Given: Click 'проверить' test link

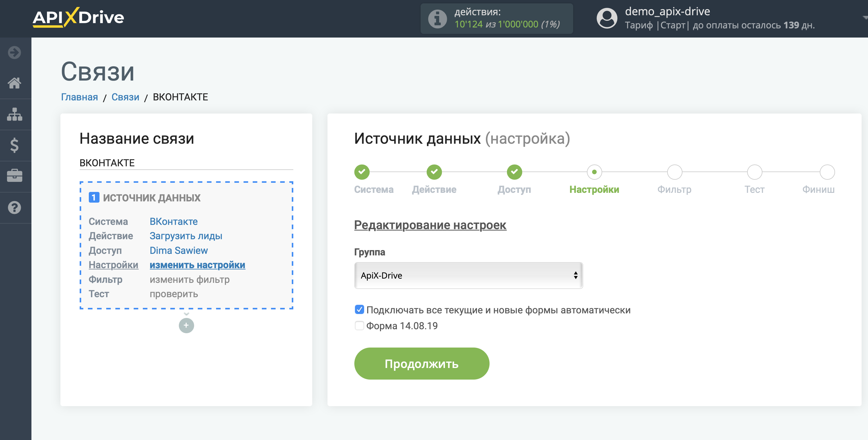Looking at the screenshot, I should [174, 294].
